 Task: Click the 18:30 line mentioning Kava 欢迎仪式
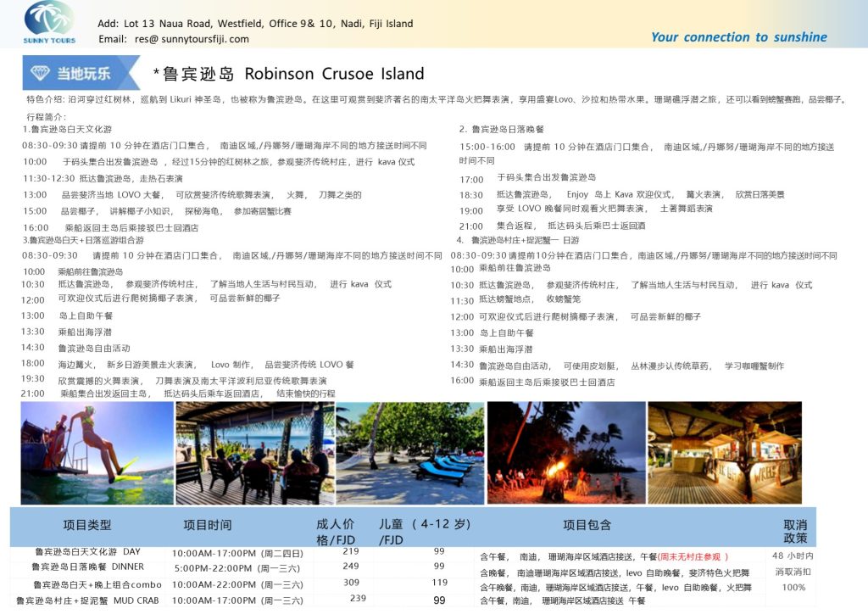tap(621, 195)
